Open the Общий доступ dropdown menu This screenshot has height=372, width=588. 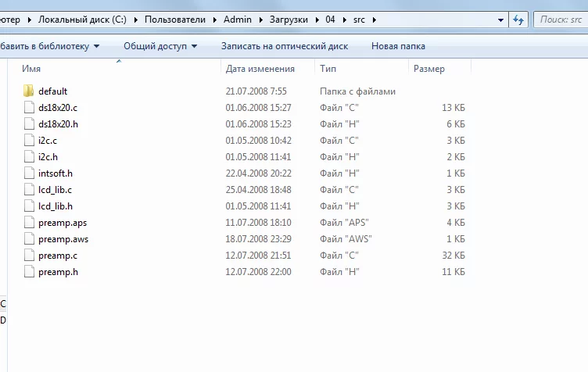(160, 46)
